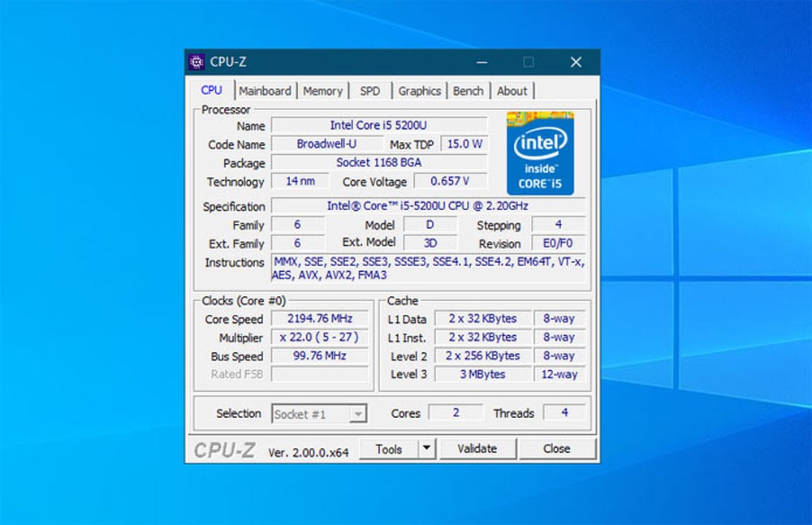Screen dimensions: 812x525
Task: Open the Tools dropdown arrow
Action: (x=427, y=449)
